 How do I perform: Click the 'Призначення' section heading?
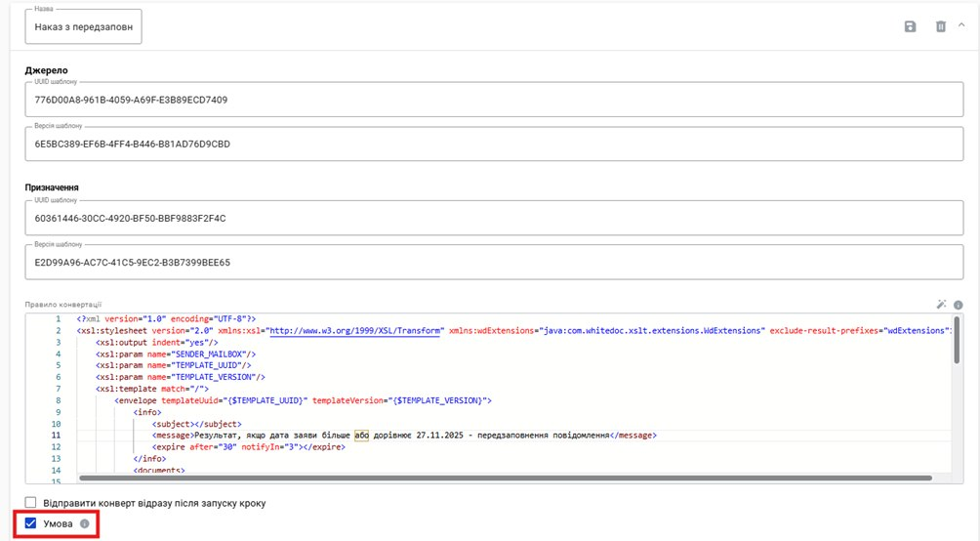[x=52, y=187]
